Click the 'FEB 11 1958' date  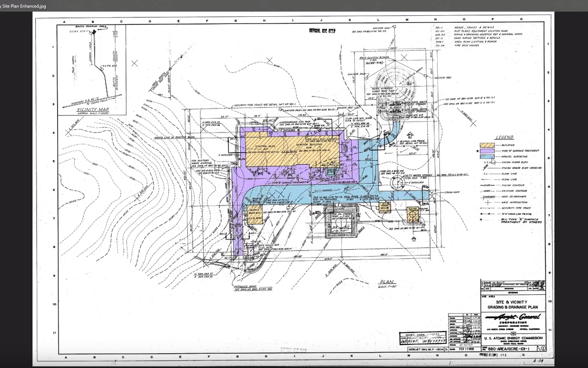click(465, 349)
